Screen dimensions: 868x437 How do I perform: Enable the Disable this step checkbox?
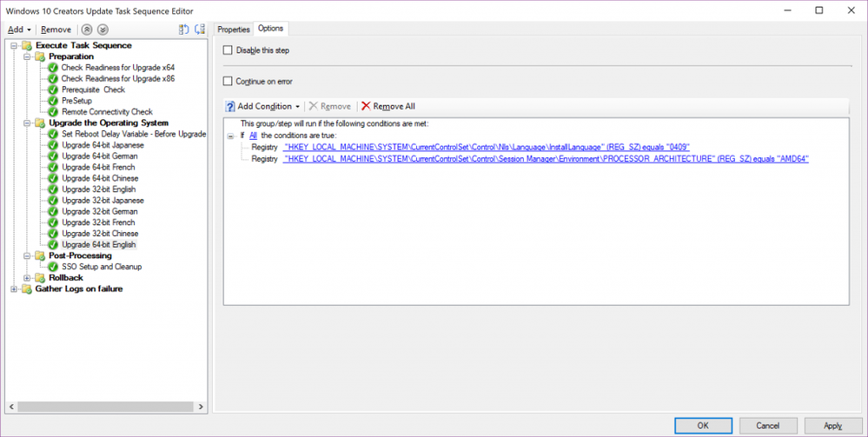[228, 50]
